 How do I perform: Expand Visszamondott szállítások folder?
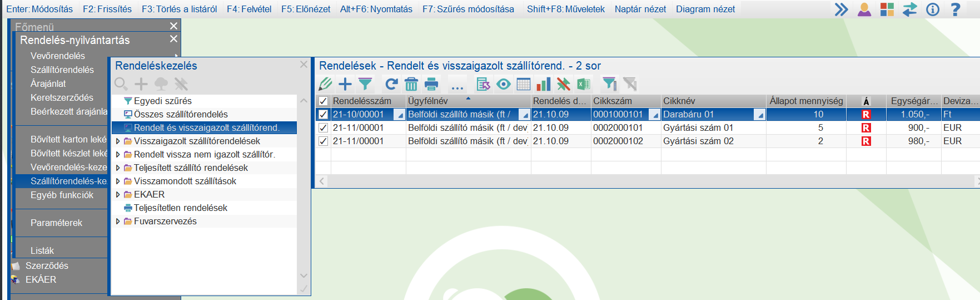118,181
